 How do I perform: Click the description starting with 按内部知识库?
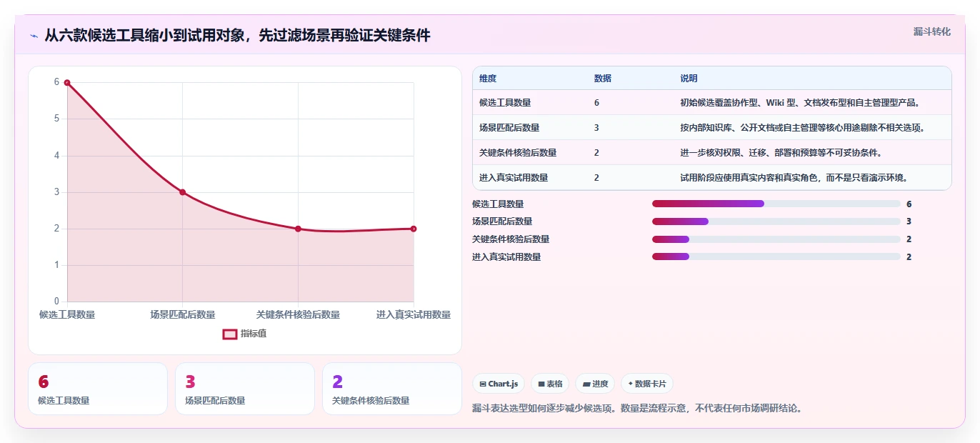(803, 128)
